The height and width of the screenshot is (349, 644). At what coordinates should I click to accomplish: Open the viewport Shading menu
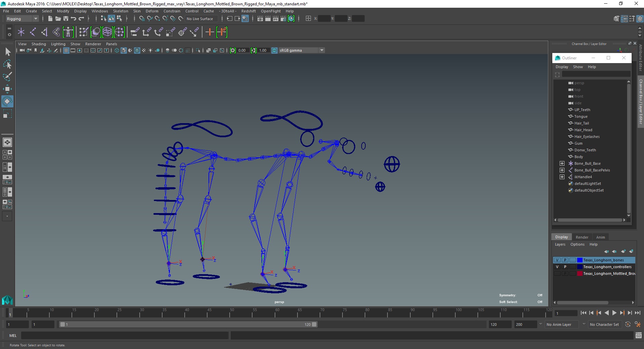click(x=39, y=44)
